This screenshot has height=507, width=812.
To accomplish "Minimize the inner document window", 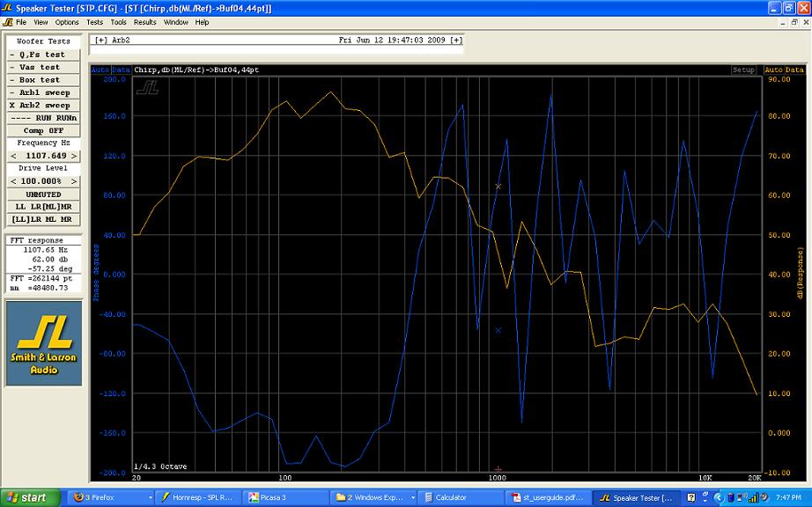I will pyautogui.click(x=783, y=22).
